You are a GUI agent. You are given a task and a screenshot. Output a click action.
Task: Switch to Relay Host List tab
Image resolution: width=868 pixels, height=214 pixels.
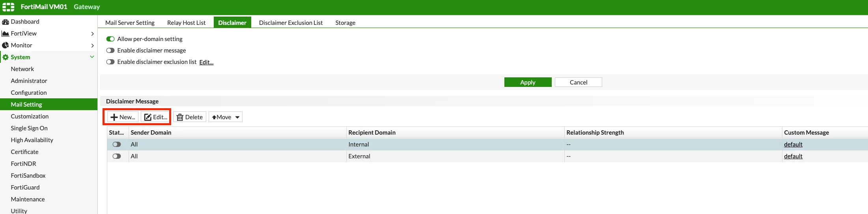(x=187, y=23)
